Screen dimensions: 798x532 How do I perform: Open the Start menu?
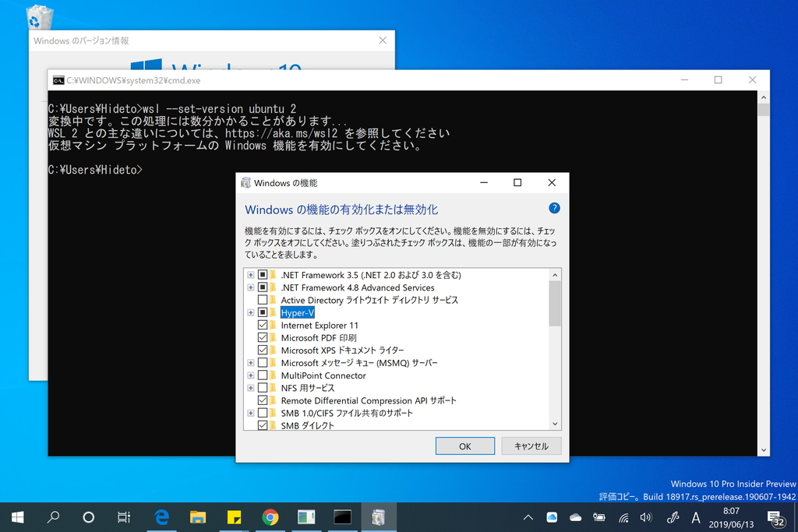coord(16,516)
